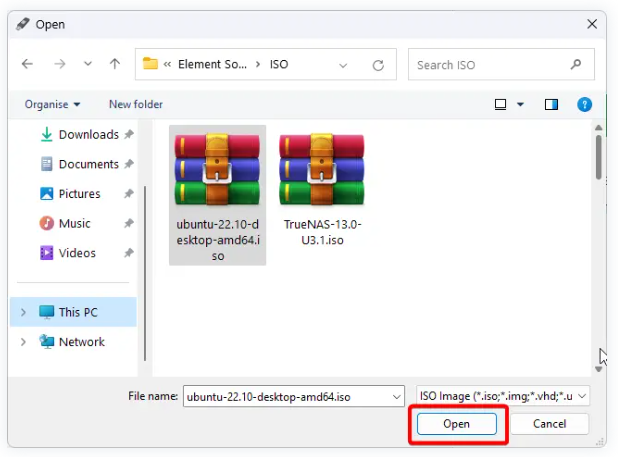Click the search magnifier icon
This screenshot has height=457, width=618.
575,64
